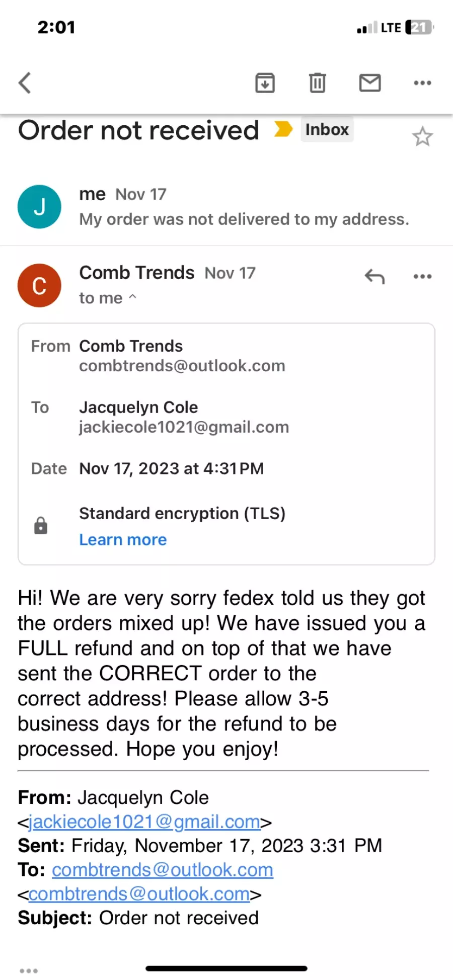453x980 pixels.
Task: Tap the TLS lock icon
Action: [x=41, y=526]
